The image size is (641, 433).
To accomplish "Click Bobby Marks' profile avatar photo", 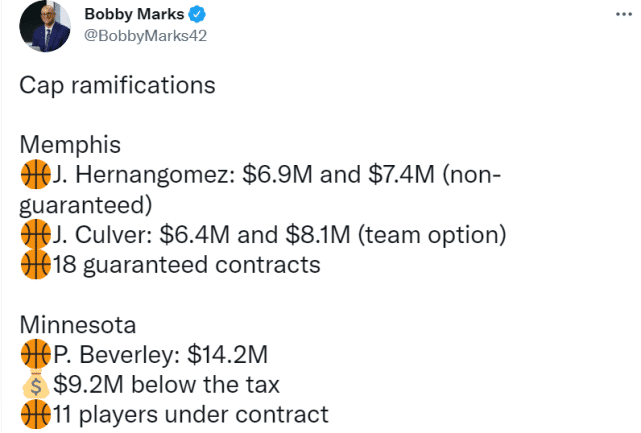I will pos(46,27).
